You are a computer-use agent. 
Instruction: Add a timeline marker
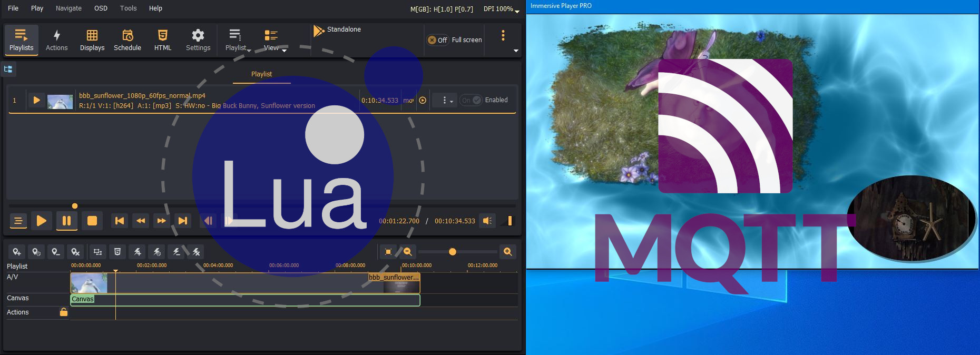point(17,252)
